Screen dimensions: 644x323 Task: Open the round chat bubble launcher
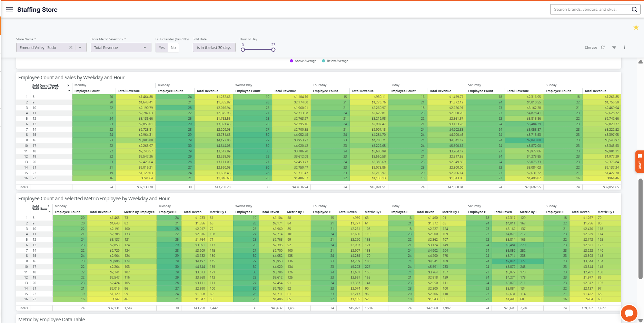pos(629,313)
